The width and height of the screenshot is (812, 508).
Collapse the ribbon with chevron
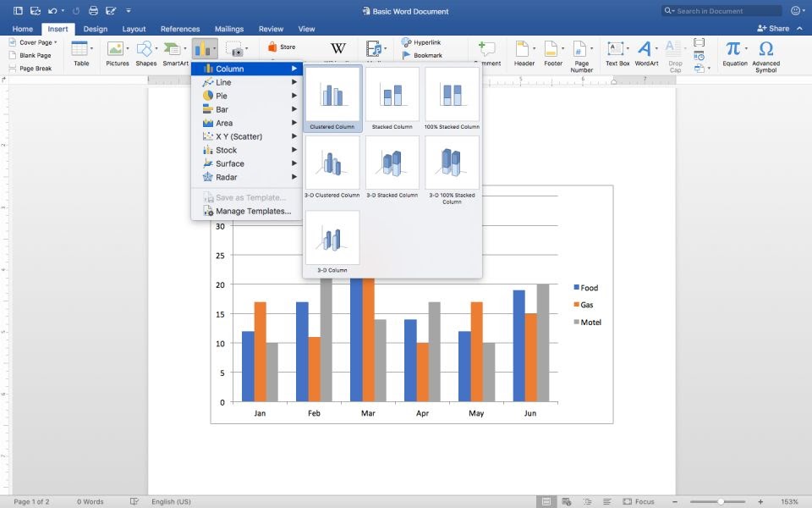pos(799,29)
